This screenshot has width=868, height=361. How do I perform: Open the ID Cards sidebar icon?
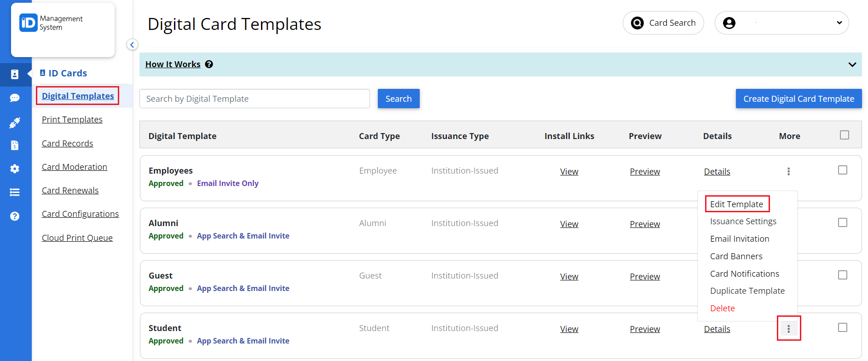(15, 75)
